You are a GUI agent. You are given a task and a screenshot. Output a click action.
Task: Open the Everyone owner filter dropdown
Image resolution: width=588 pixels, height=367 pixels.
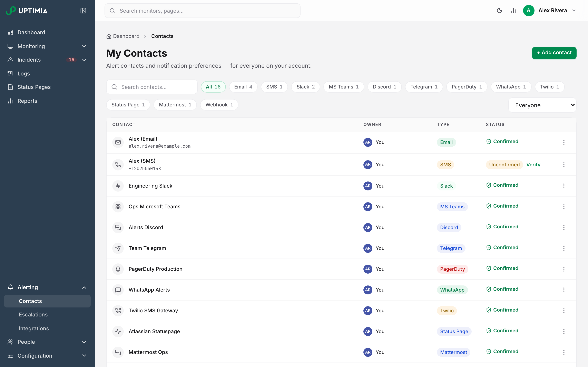(542, 105)
